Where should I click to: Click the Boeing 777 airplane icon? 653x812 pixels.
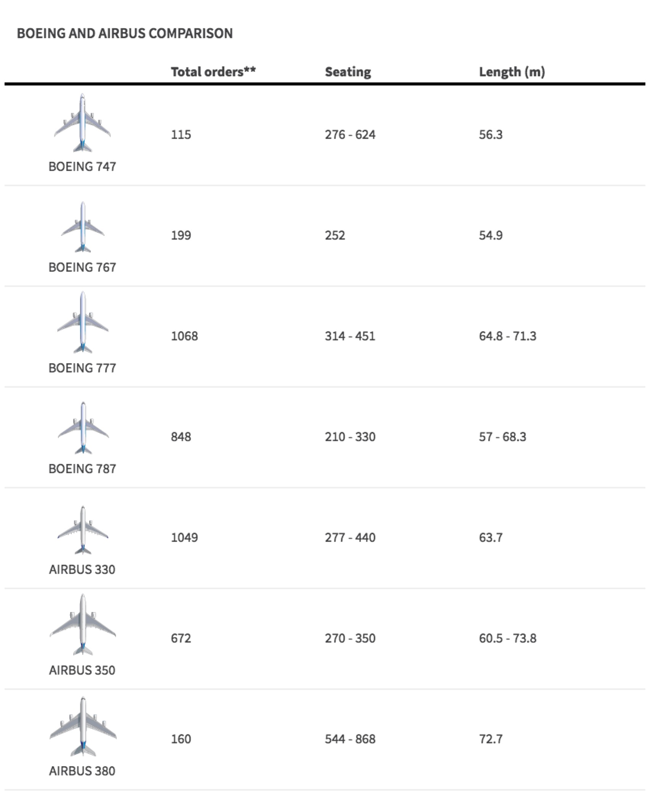point(83,322)
